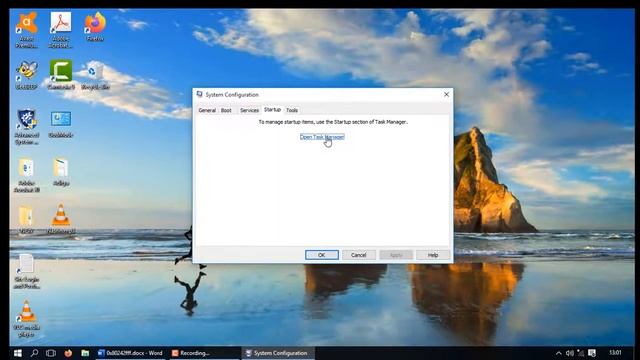Click the System Configuration title bar icon
640x360 pixels.
pyautogui.click(x=200, y=94)
